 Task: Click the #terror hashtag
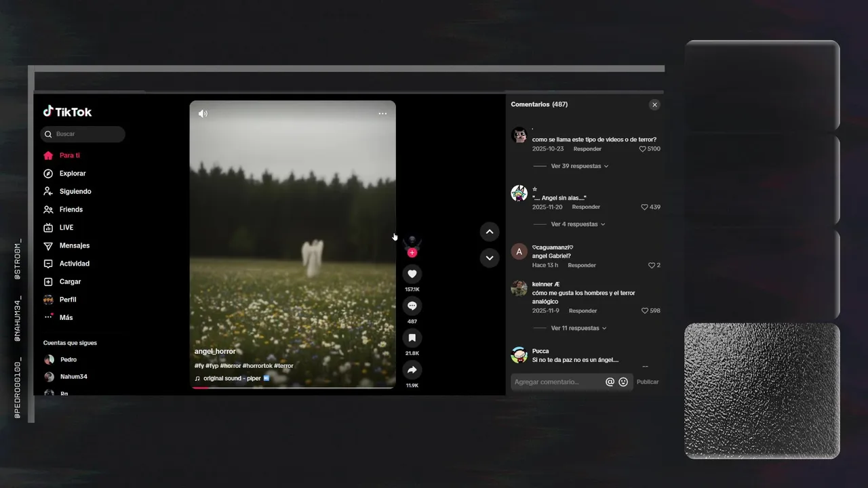click(x=284, y=366)
